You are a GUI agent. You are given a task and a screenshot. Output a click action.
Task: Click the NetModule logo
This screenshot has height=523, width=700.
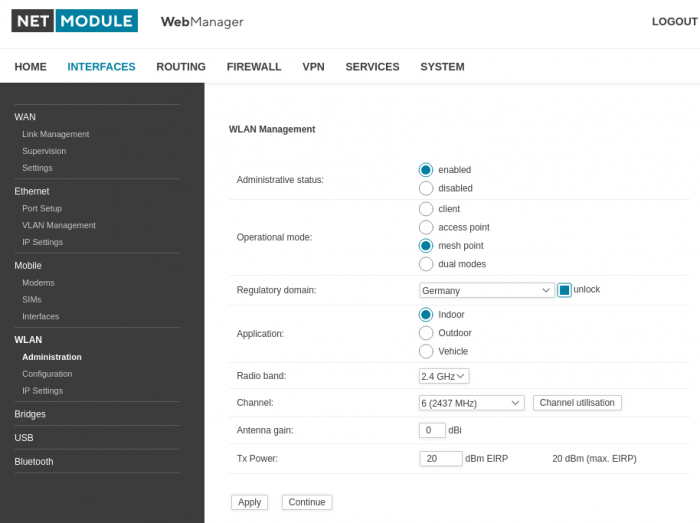(74, 21)
